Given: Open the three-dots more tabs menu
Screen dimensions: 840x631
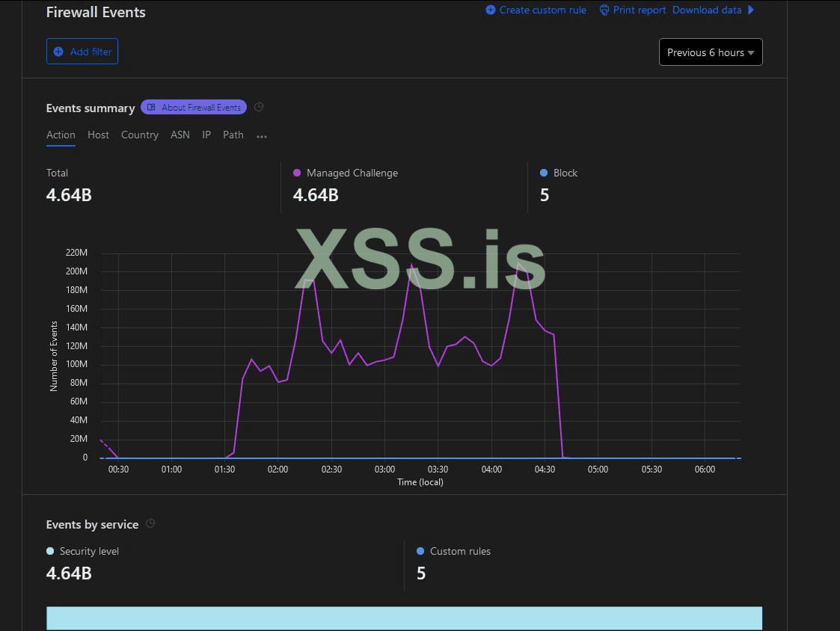Looking at the screenshot, I should 262,136.
